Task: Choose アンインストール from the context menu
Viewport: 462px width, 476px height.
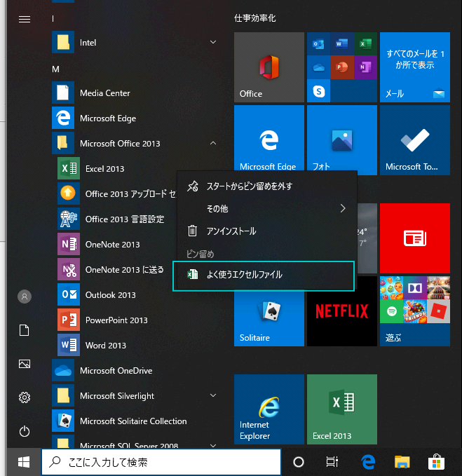Action: point(267,231)
